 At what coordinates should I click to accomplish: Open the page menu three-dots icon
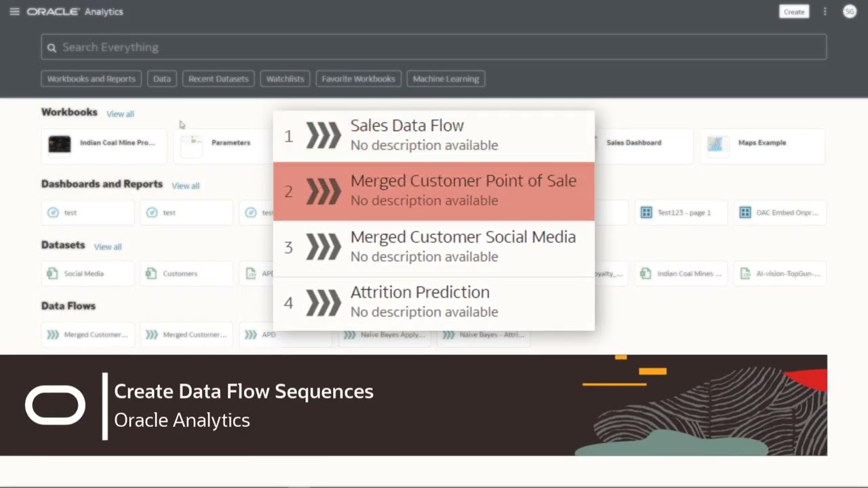click(x=825, y=12)
